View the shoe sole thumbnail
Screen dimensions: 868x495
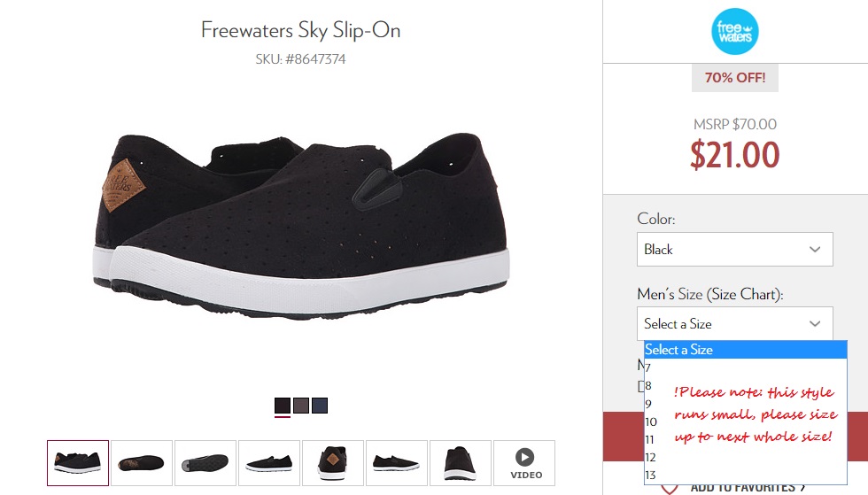click(205, 462)
